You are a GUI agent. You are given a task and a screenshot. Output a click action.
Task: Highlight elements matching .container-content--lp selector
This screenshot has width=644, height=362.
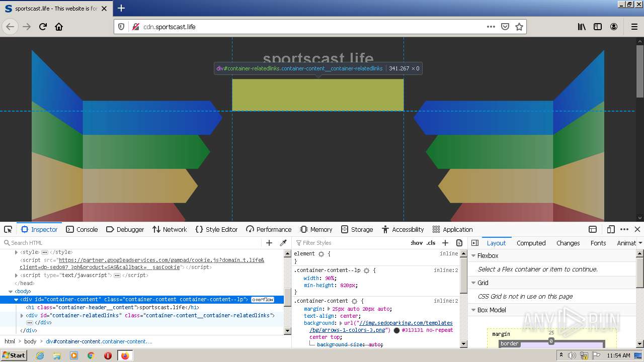366,270
